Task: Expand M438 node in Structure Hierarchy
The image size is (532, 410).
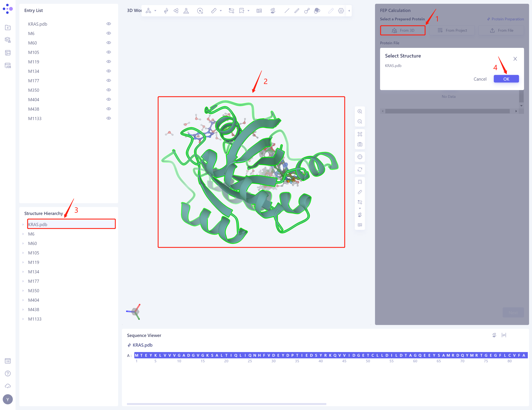Action: (x=23, y=310)
